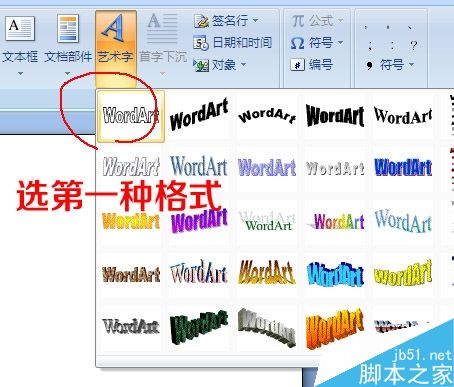Expand the Omega Symbol dropdown arrow
Viewport: 454px width, 387px height.
[x=340, y=43]
